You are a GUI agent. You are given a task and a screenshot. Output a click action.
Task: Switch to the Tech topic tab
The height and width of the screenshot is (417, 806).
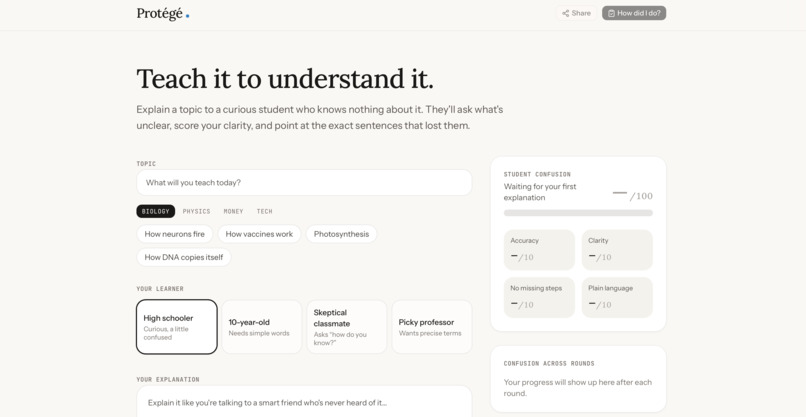265,211
